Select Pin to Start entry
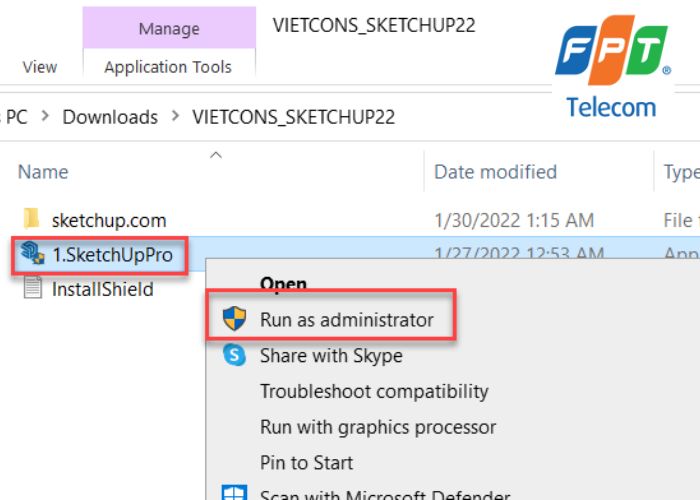 point(308,463)
